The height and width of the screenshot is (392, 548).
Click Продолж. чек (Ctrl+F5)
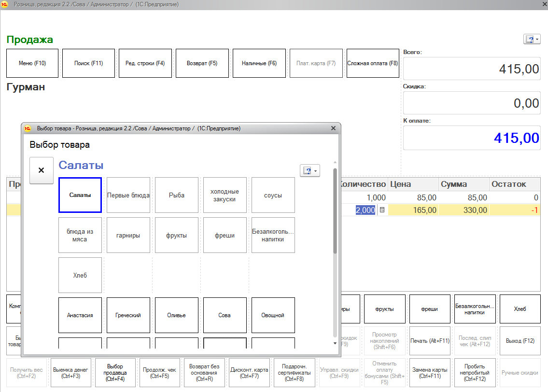(x=159, y=373)
